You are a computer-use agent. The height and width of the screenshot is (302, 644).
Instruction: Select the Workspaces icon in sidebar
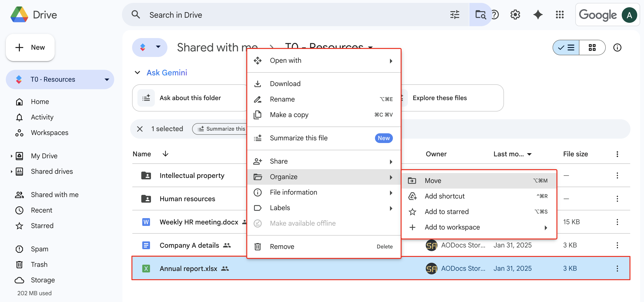19,133
